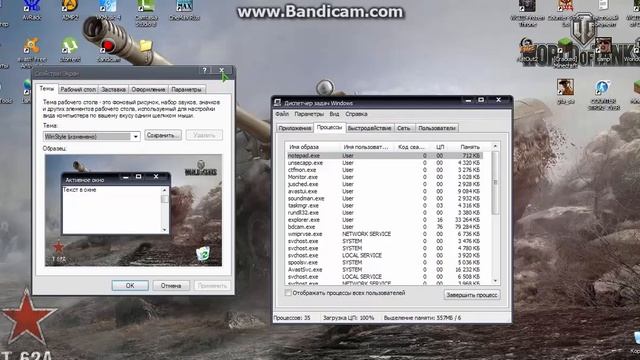Click the theme sample preview image

[133, 210]
